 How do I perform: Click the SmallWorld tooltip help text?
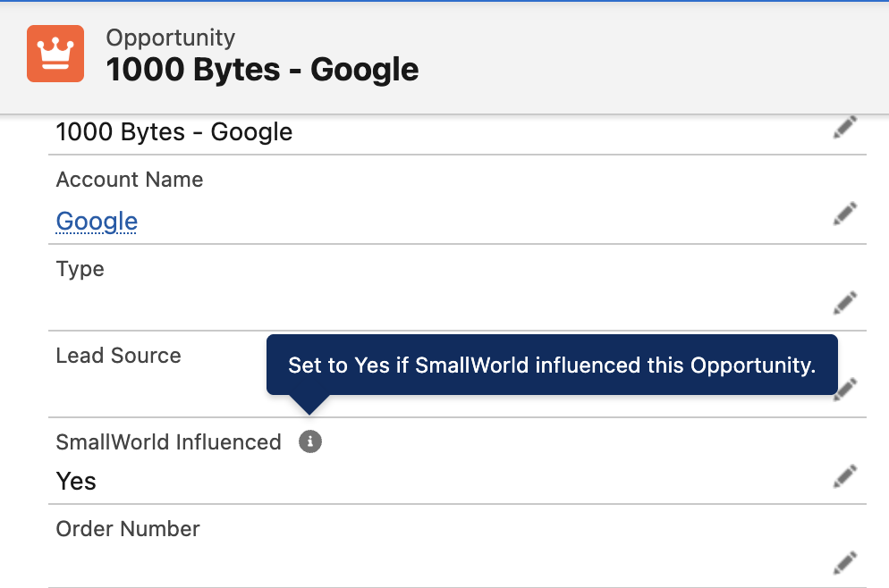point(552,365)
